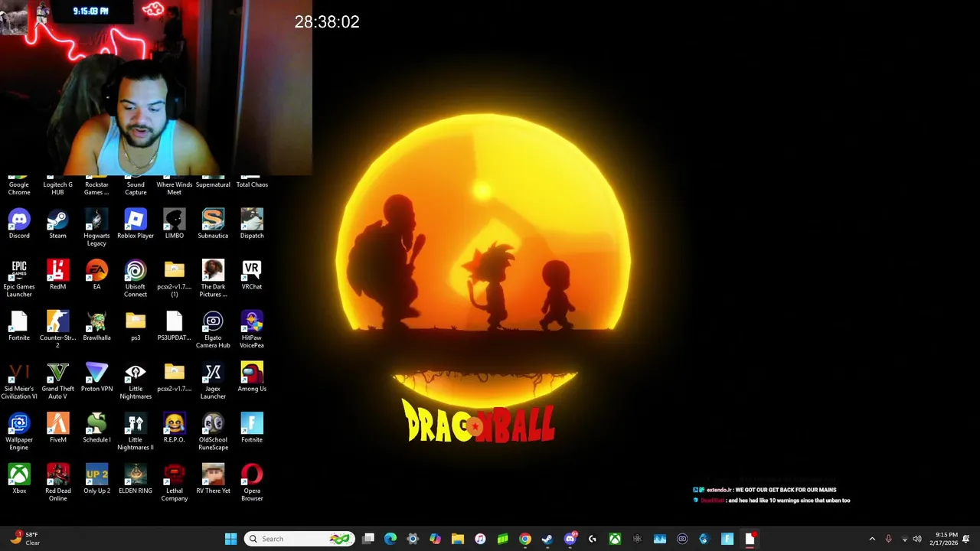Launch the Steam desktop shortcut

pyautogui.click(x=57, y=224)
